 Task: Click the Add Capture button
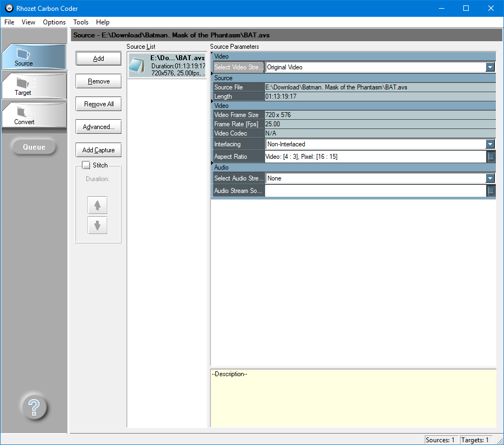(x=98, y=150)
